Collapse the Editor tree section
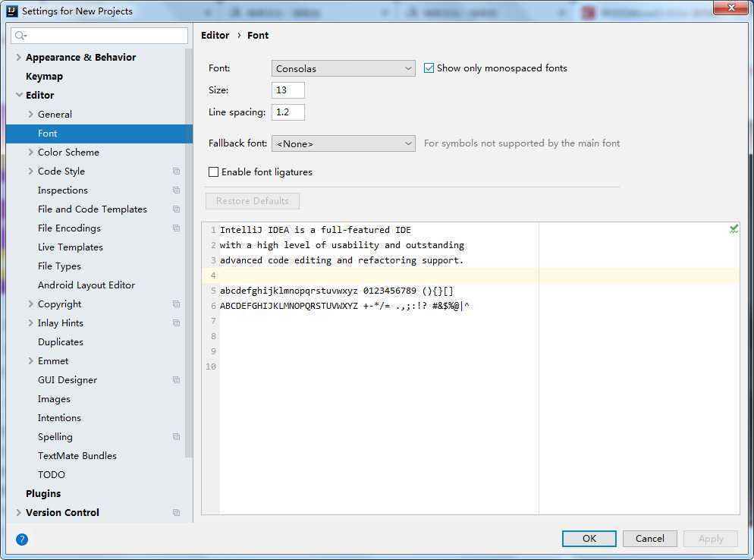Image resolution: width=754 pixels, height=560 pixels. pos(19,95)
